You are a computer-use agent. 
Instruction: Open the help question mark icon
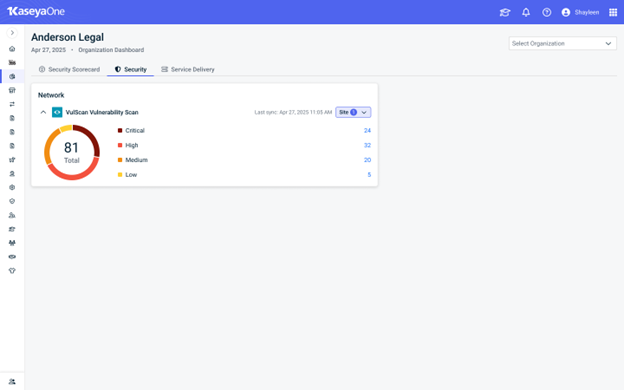click(x=546, y=12)
